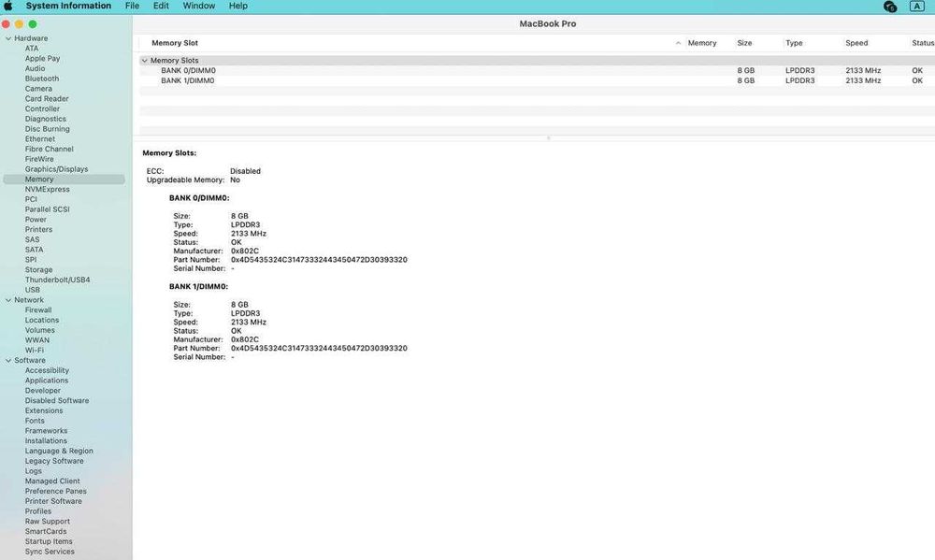935x560 pixels.
Task: Click the BANK 1/DIMM0 Manufacturer value 0x802C
Action: point(244,339)
